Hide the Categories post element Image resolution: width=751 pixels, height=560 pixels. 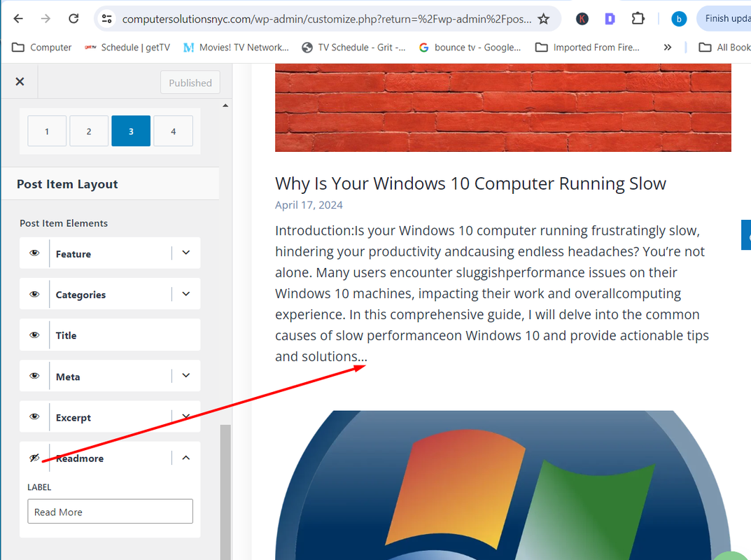pos(34,294)
